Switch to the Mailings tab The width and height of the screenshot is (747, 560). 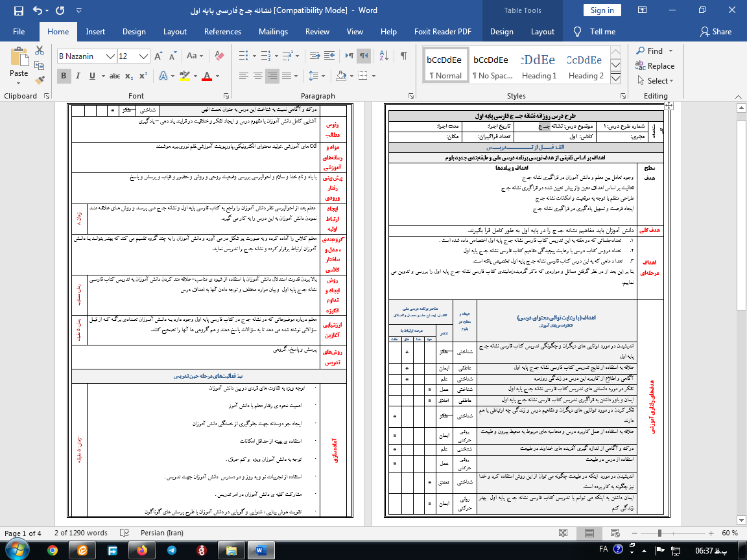[273, 32]
